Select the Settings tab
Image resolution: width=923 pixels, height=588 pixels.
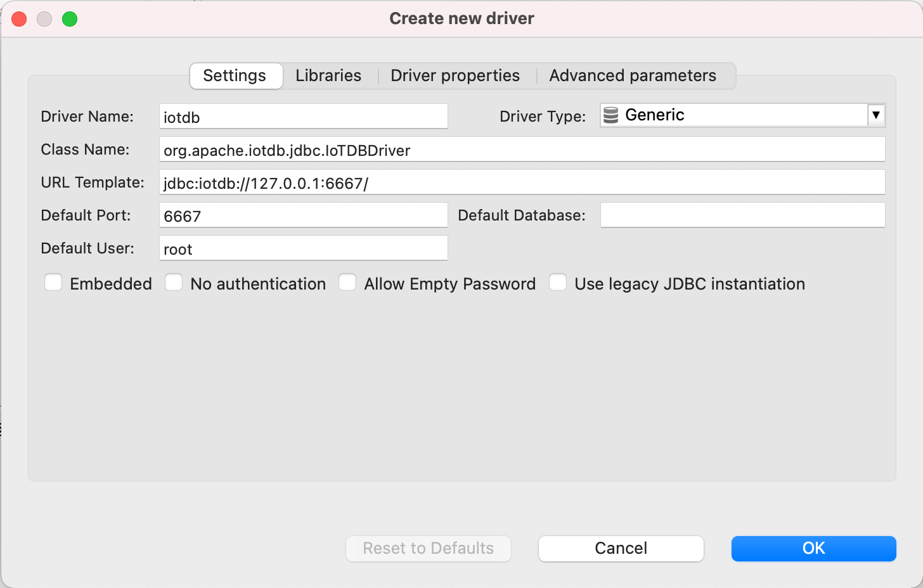coord(235,76)
